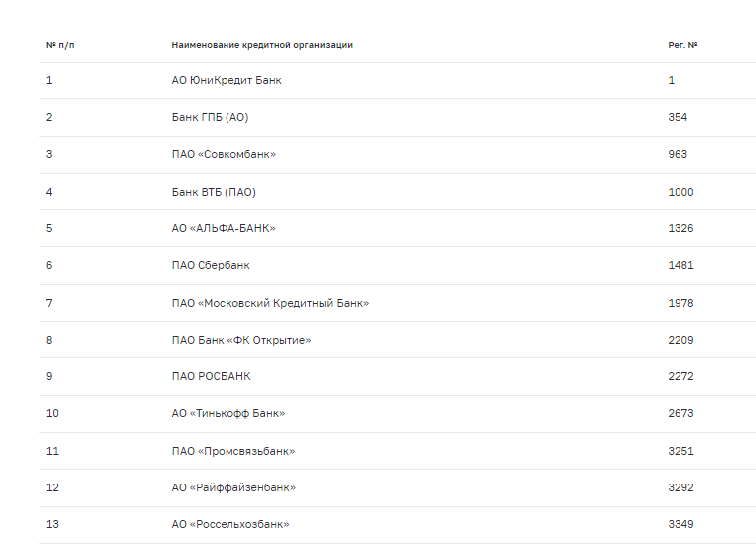Click 'ПАО «Московский Кредитный Банк»' text
Screen dimensions: 756x553
(x=270, y=303)
